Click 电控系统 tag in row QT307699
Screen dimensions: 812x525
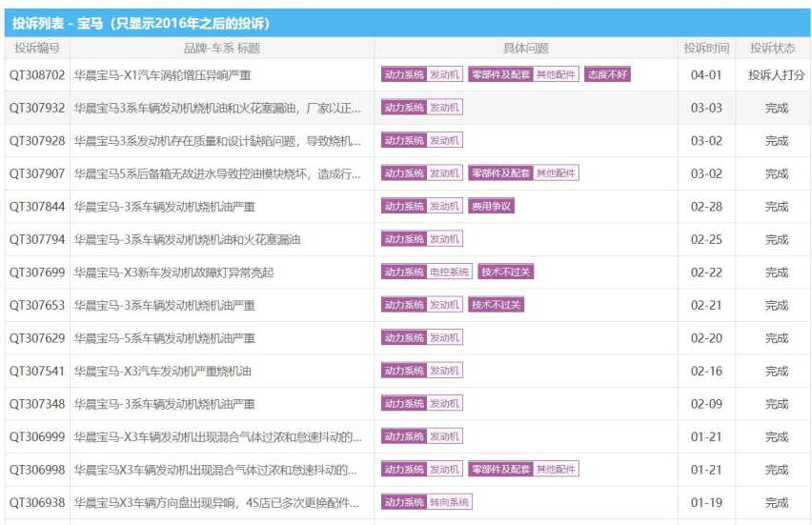pos(449,272)
